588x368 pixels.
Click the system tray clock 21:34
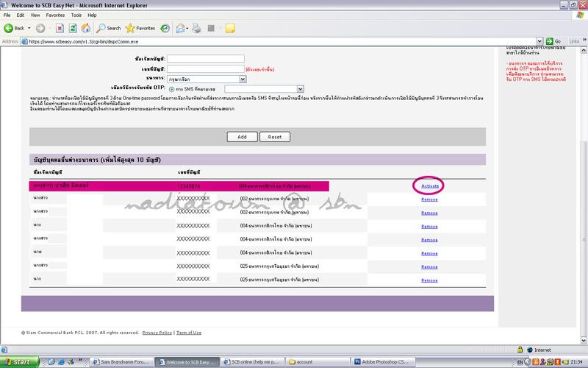(x=577, y=362)
